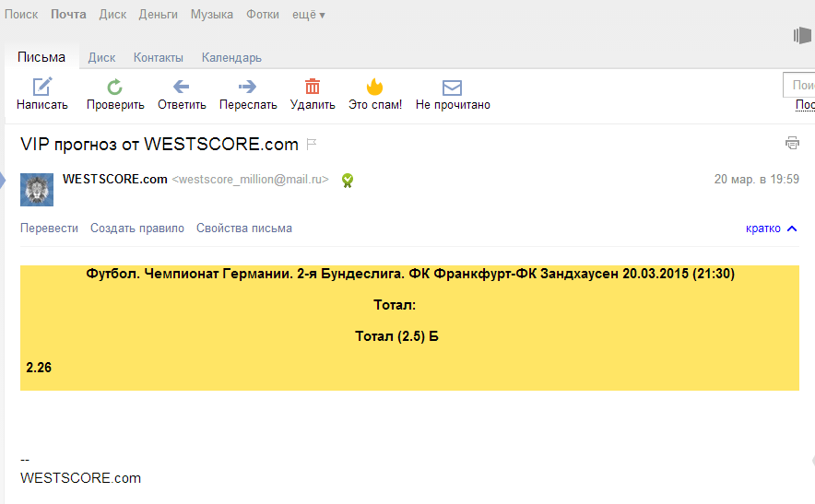Screen dimensions: 815x504
Task: Open the Календарь tab
Action: (231, 57)
